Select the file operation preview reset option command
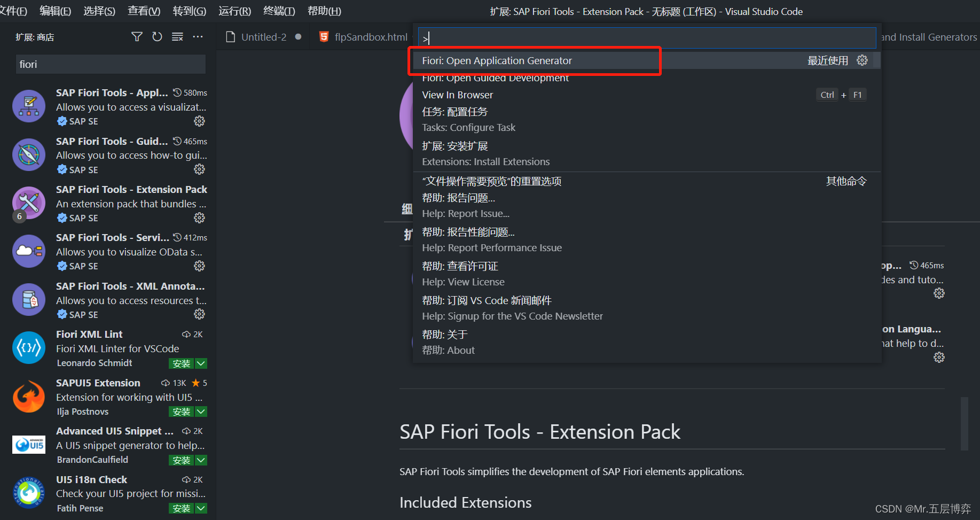The width and height of the screenshot is (980, 520). click(646, 181)
